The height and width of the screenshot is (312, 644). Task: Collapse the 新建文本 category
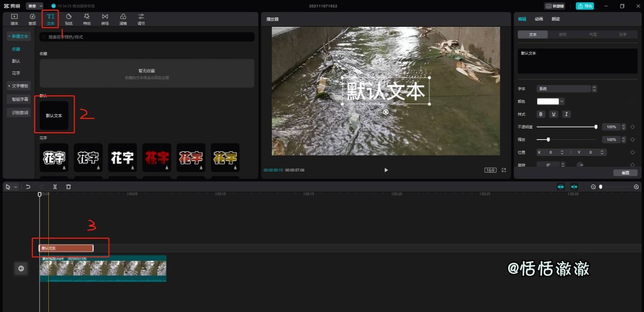click(18, 36)
